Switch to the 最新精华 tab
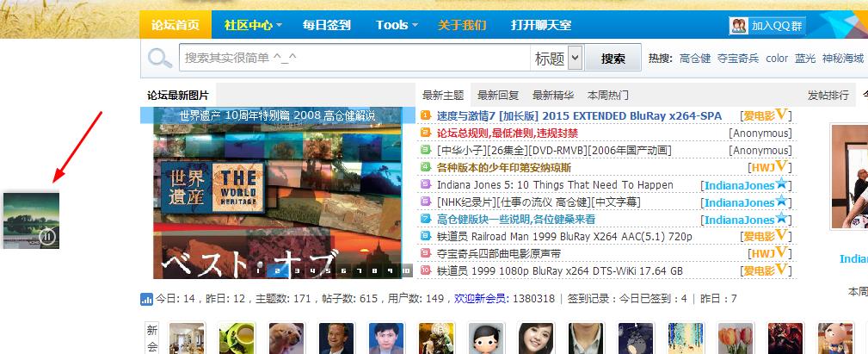The width and height of the screenshot is (868, 354). 552,95
